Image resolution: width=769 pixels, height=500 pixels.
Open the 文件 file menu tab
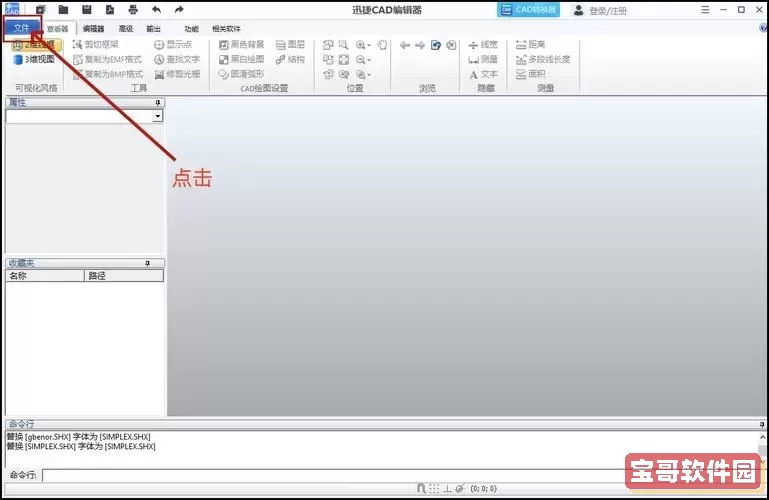(22, 27)
